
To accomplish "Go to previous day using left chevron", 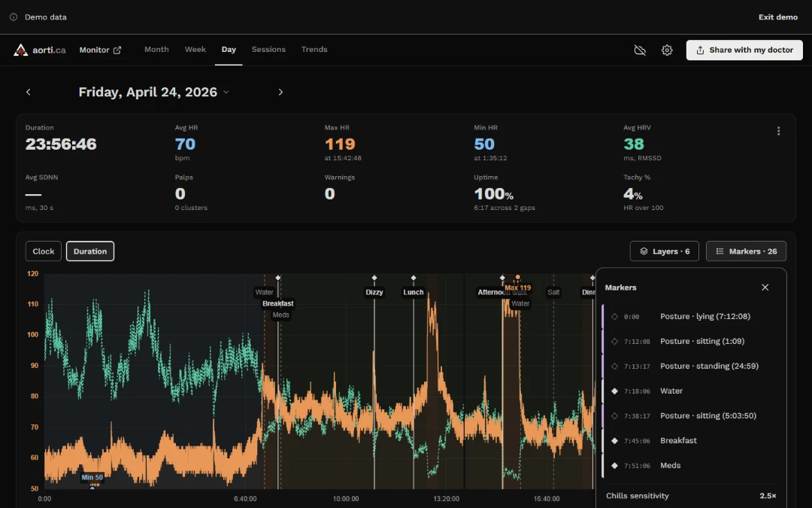I will tap(29, 92).
